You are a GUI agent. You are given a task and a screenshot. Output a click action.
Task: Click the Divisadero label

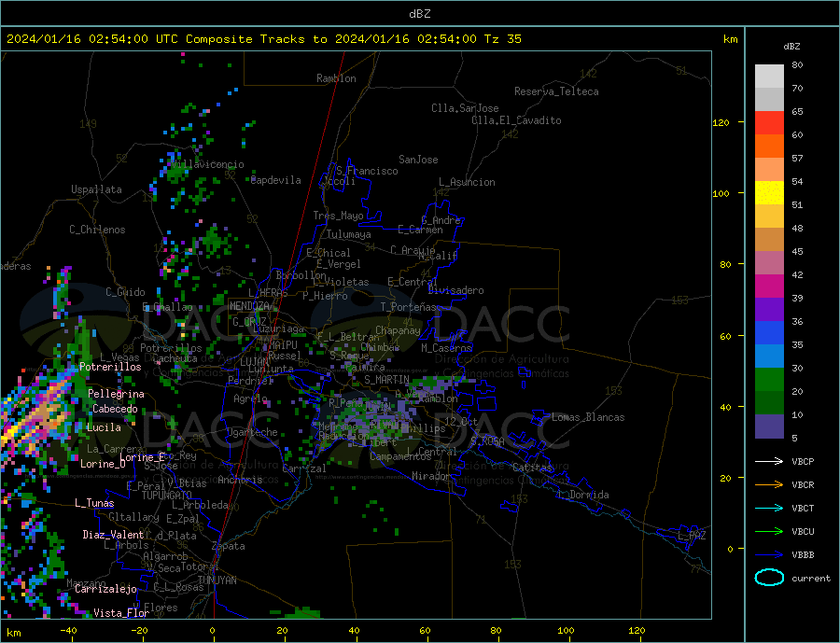[x=455, y=290]
